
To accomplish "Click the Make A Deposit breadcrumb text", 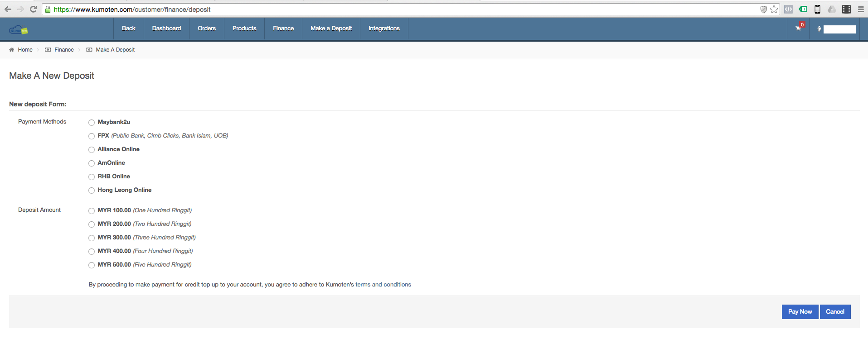I will point(115,50).
